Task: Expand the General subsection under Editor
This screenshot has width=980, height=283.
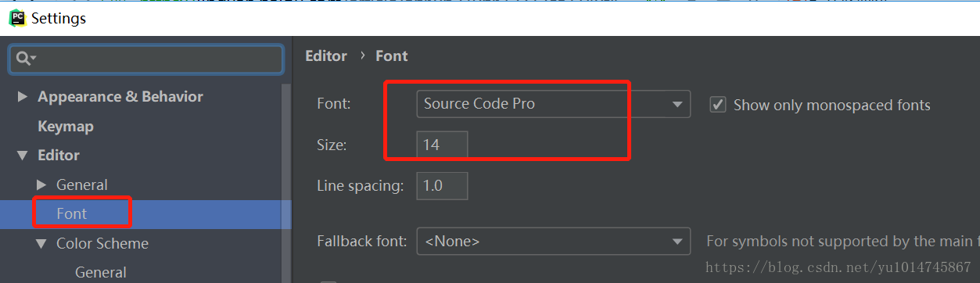Action: (x=41, y=185)
